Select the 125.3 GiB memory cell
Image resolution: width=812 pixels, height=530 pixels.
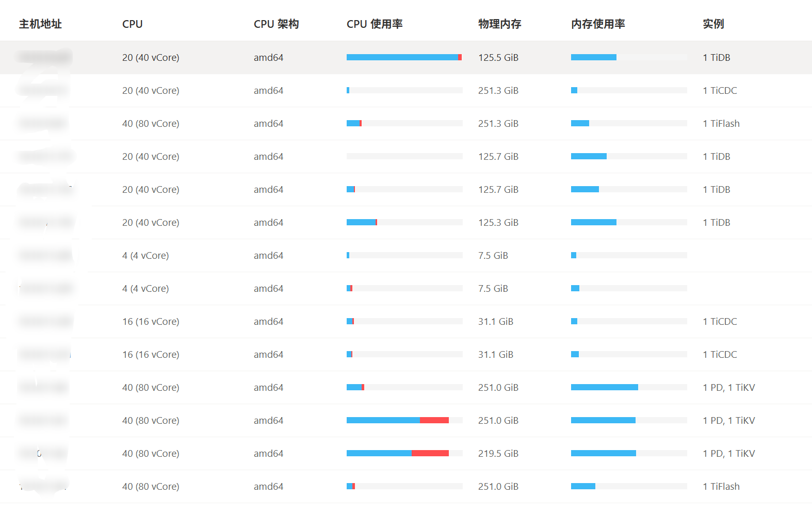pyautogui.click(x=498, y=223)
